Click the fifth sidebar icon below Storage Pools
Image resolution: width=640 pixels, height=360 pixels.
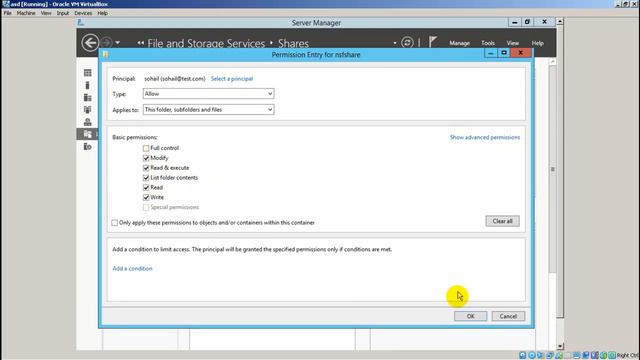87,122
